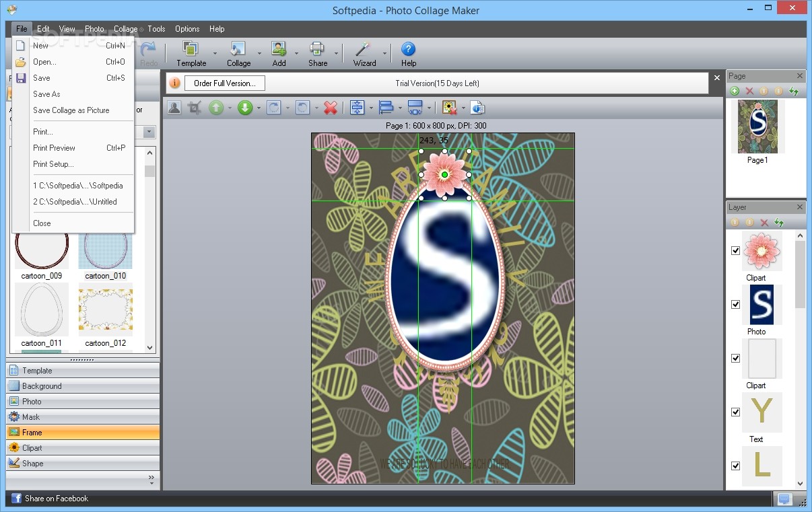Switch to the Clipart sidebar section
812x512 pixels.
(x=83, y=448)
